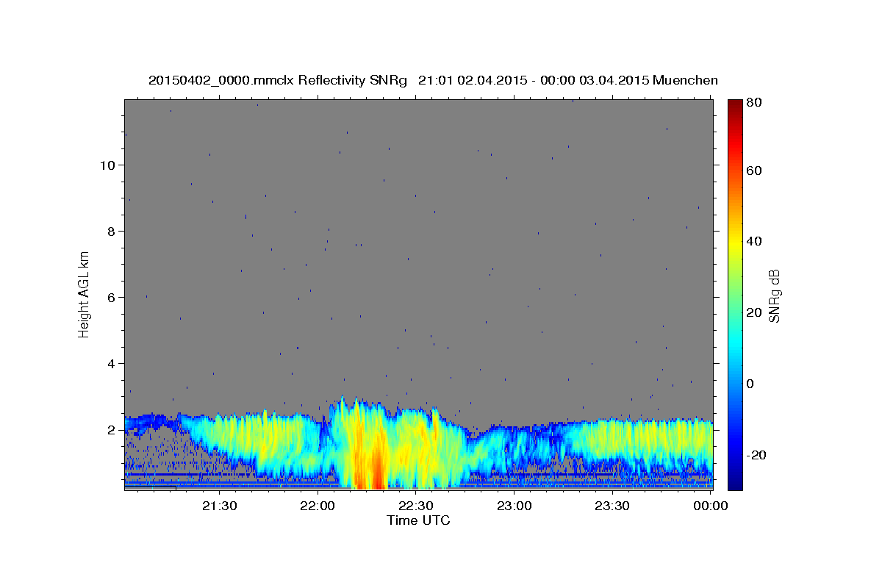Click colorbar value 40
The width and height of the screenshot is (882, 588).
click(x=755, y=241)
